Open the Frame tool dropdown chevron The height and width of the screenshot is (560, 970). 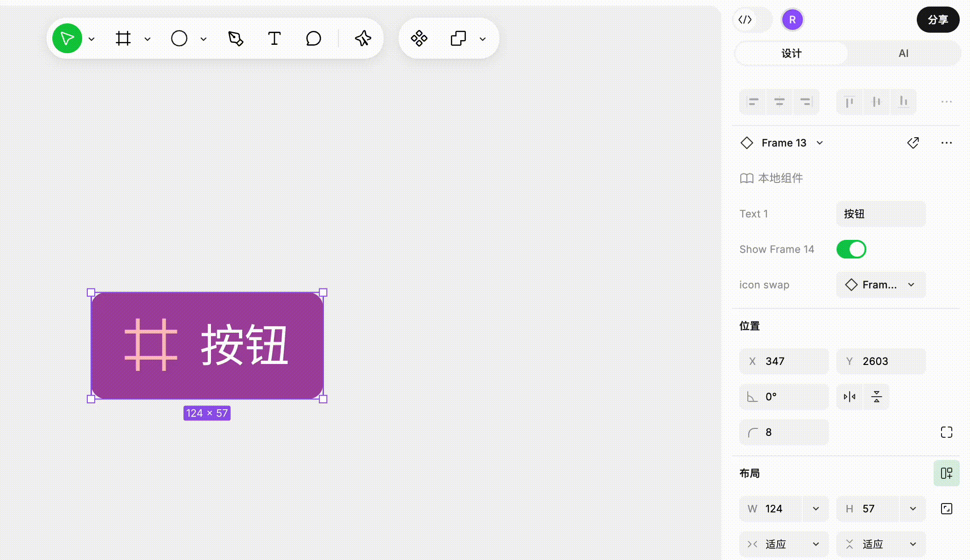[x=148, y=39]
